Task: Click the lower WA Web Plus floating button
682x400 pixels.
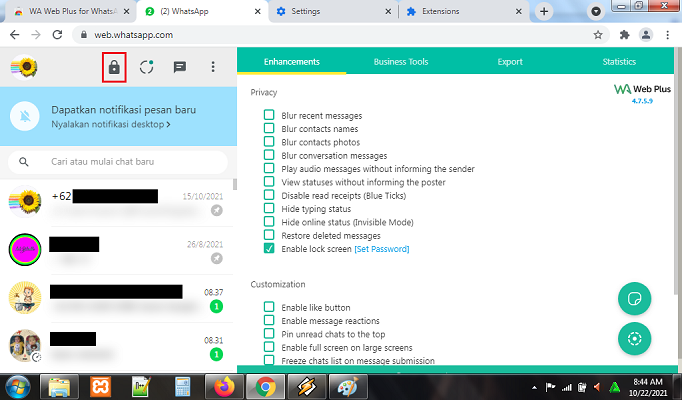Action: 634,339
